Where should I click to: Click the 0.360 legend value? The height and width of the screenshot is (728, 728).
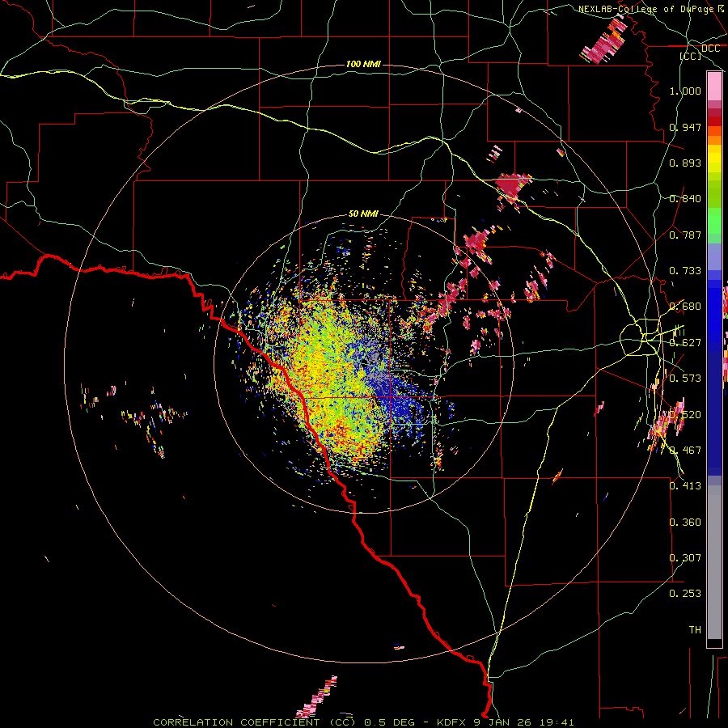click(x=685, y=523)
